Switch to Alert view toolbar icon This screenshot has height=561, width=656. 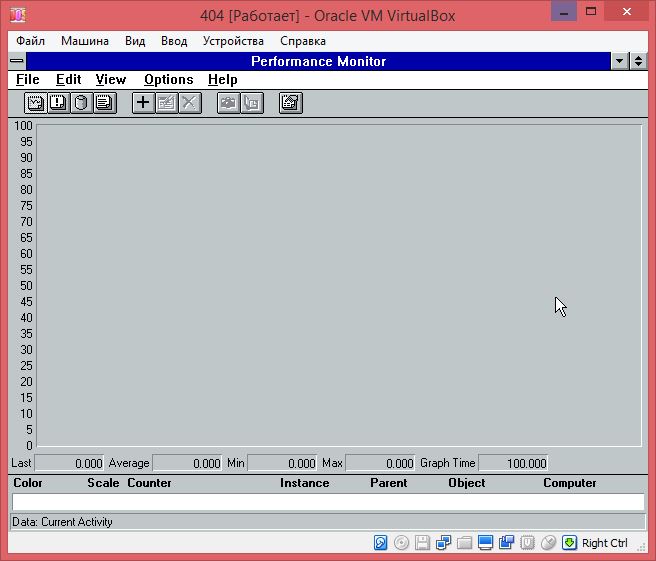pyautogui.click(x=58, y=103)
